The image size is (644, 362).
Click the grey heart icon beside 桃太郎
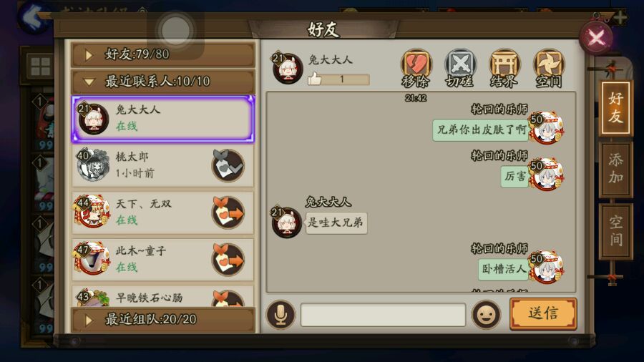228,165
